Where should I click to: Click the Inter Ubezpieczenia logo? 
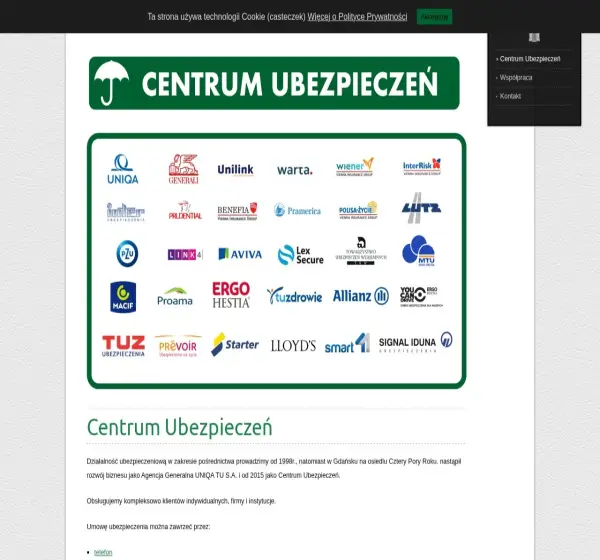[126, 212]
